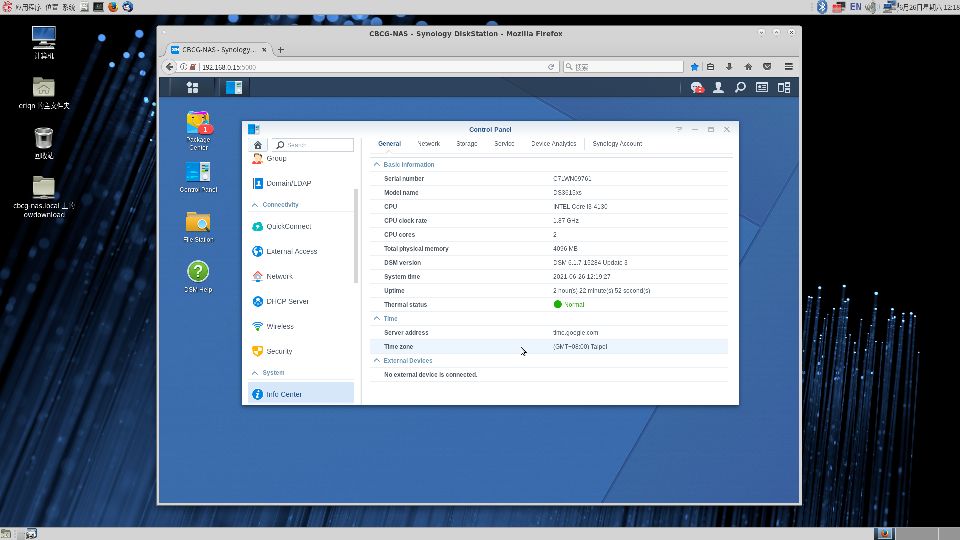The image size is (960, 540).
Task: Open DSM notifications speech bubble icon
Action: 697,88
